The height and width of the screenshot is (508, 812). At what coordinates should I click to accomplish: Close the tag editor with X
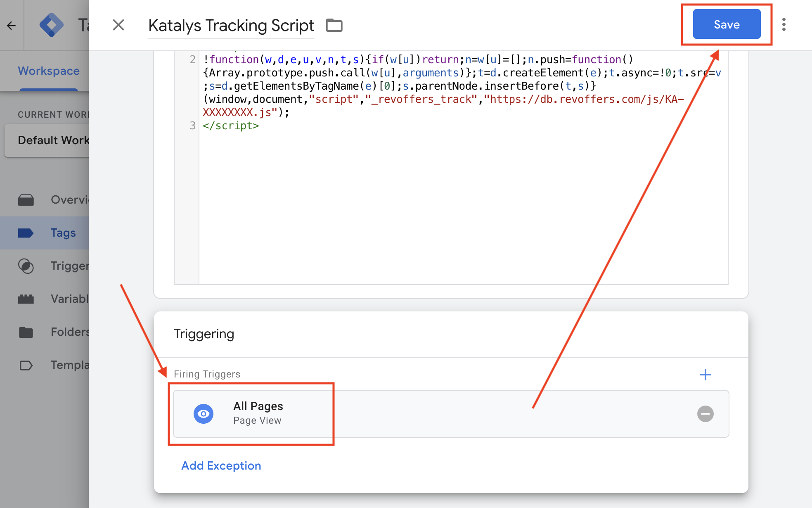click(118, 25)
